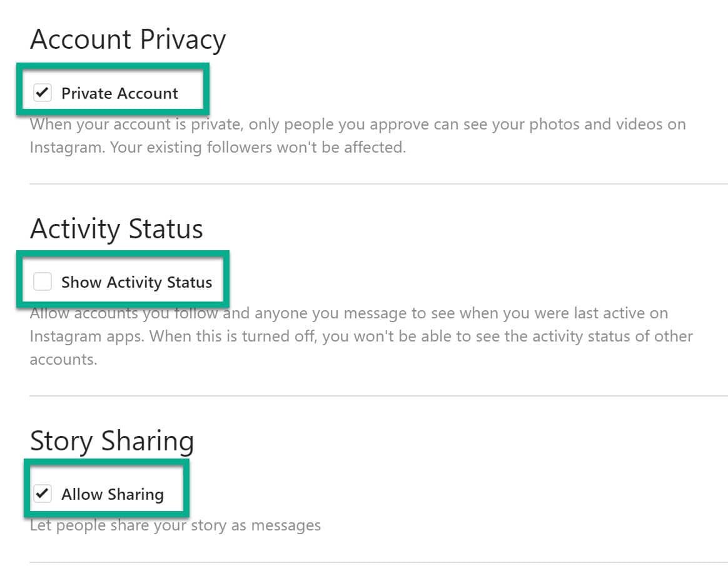The width and height of the screenshot is (728, 583).
Task: Click the lone "accounts." word ending the description
Action: 63,360
